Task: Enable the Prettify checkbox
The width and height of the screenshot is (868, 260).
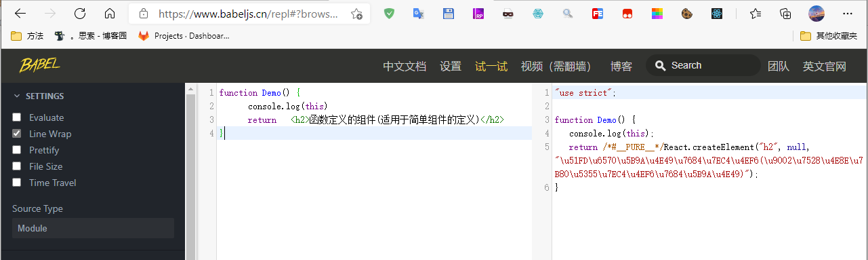Action: 17,150
